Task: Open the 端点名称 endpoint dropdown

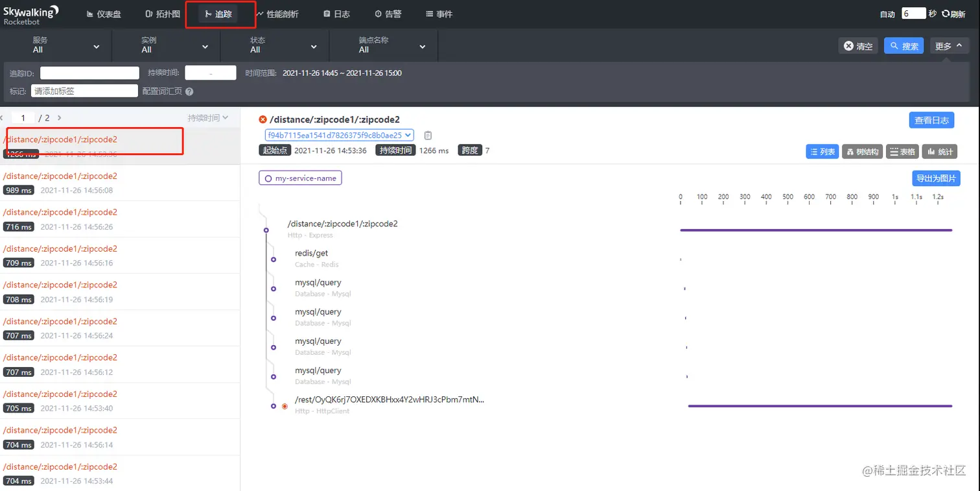Action: tap(384, 45)
